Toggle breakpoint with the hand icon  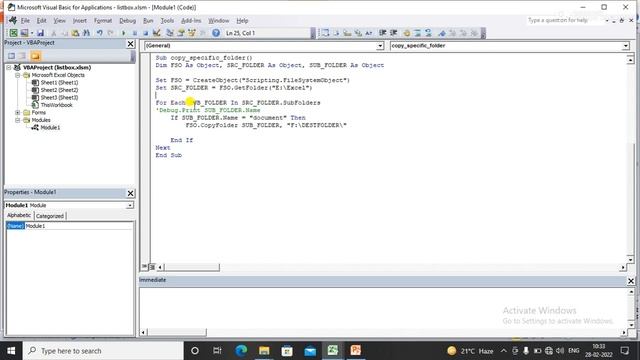(x=407, y=33)
